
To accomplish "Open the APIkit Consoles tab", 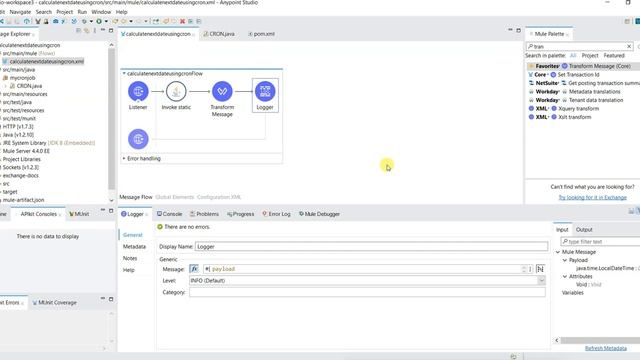I will coord(38,214).
